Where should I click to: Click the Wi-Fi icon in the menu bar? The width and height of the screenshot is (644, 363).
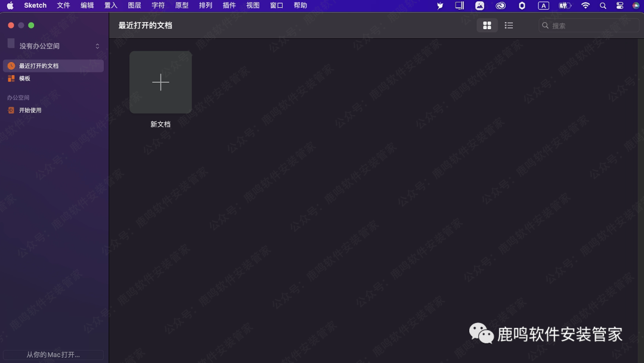(x=586, y=5)
